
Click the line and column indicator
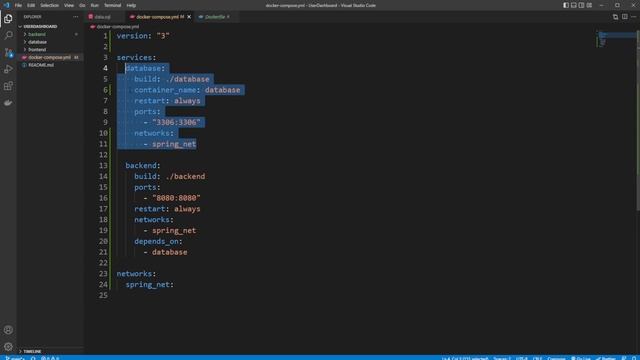[465, 358]
